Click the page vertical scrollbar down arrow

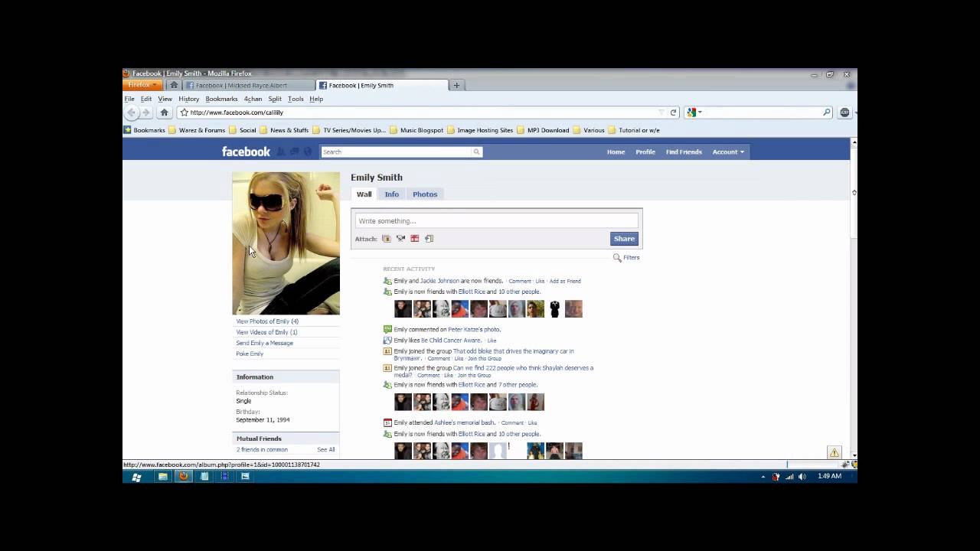[854, 455]
